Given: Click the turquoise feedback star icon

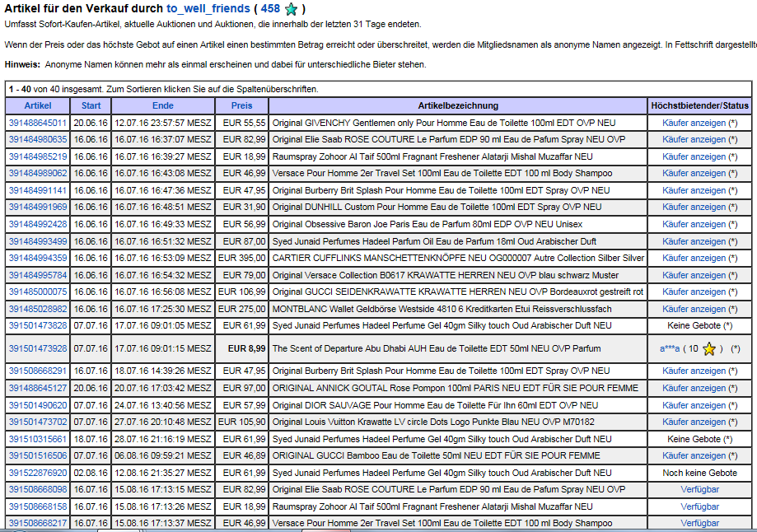Looking at the screenshot, I should pyautogui.click(x=291, y=9).
